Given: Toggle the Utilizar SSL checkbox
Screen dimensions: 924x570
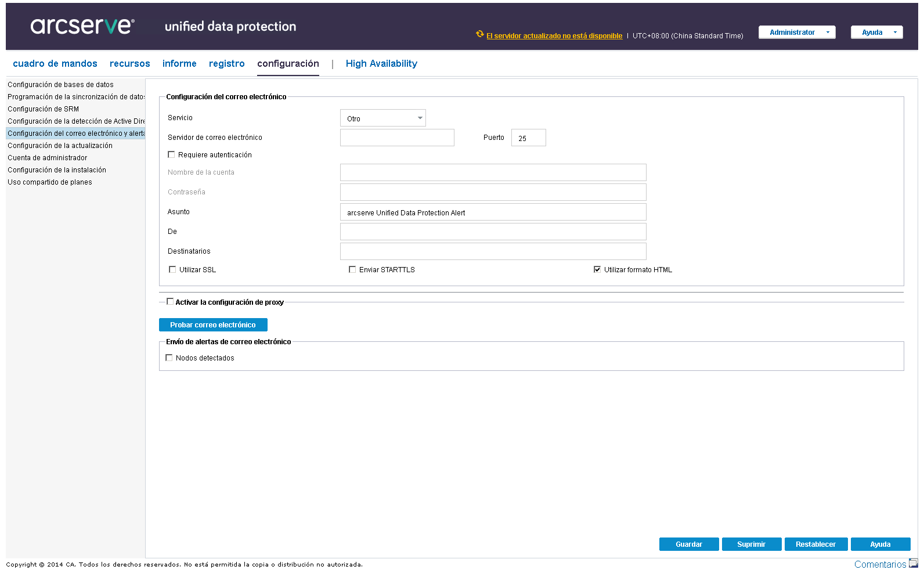Looking at the screenshot, I should [x=172, y=269].
